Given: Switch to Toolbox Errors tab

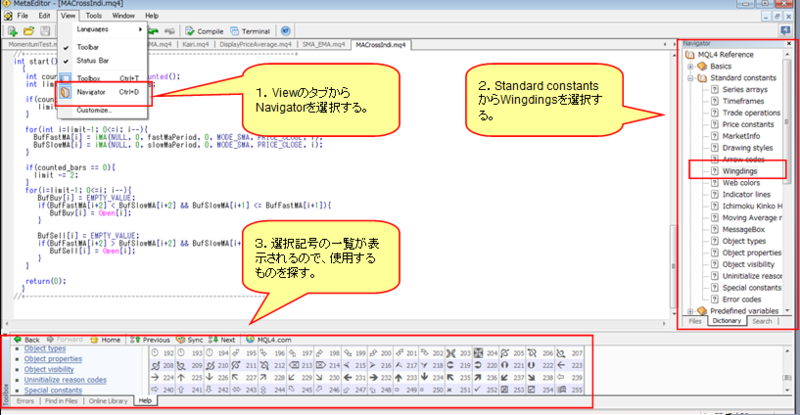Looking at the screenshot, I should tap(25, 401).
